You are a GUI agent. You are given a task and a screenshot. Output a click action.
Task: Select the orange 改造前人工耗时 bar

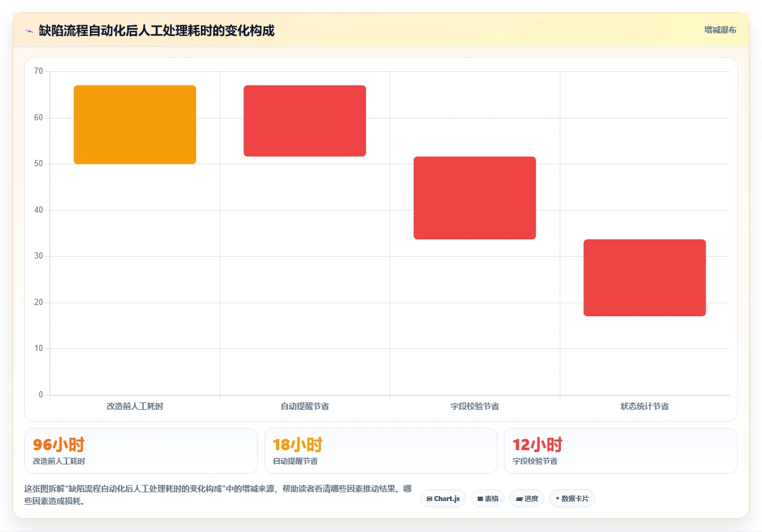point(135,125)
